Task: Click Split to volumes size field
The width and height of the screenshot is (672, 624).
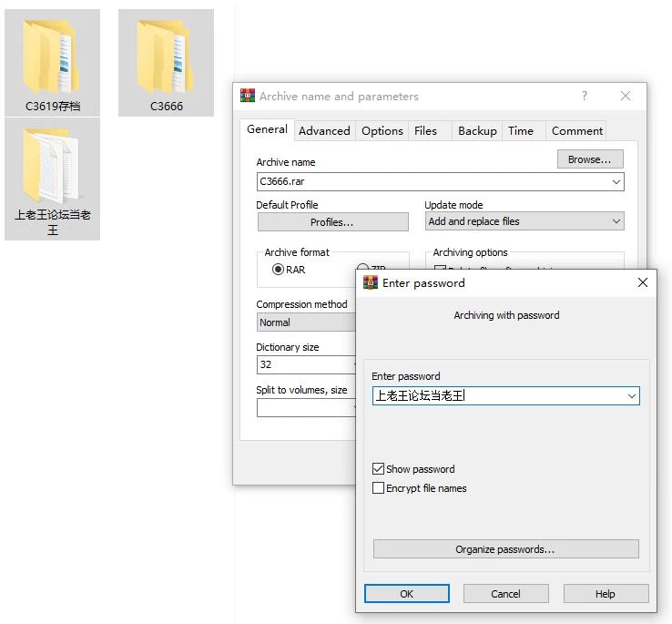Action: [307, 407]
